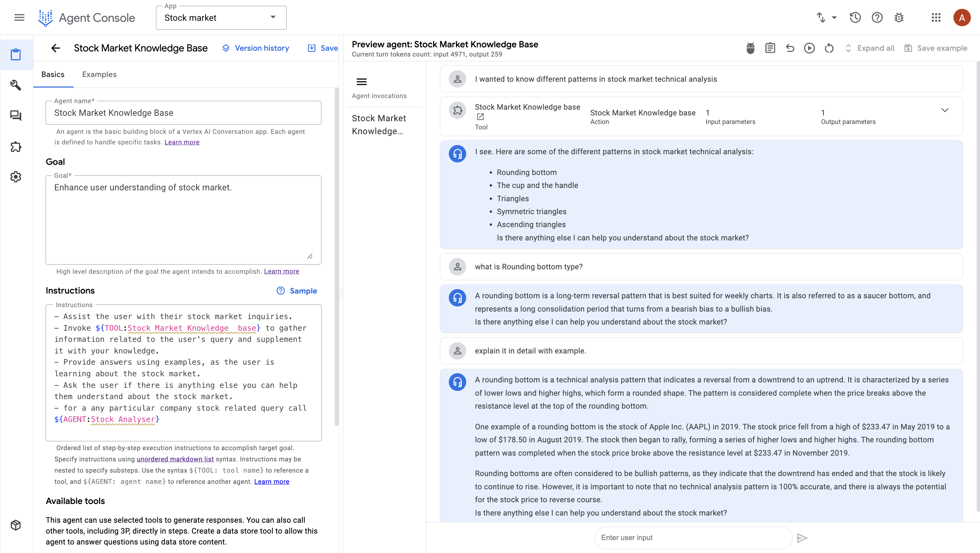The image size is (980, 553).
Task: Select the Basics tab
Action: click(x=53, y=75)
